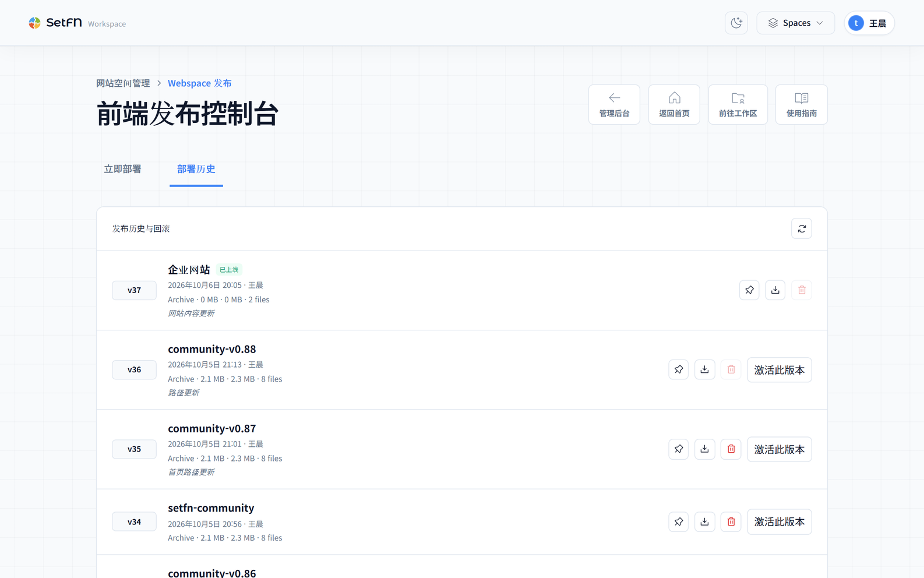The width and height of the screenshot is (924, 578).
Task: Refresh the 发布历史与回滚 list
Action: coord(802,229)
